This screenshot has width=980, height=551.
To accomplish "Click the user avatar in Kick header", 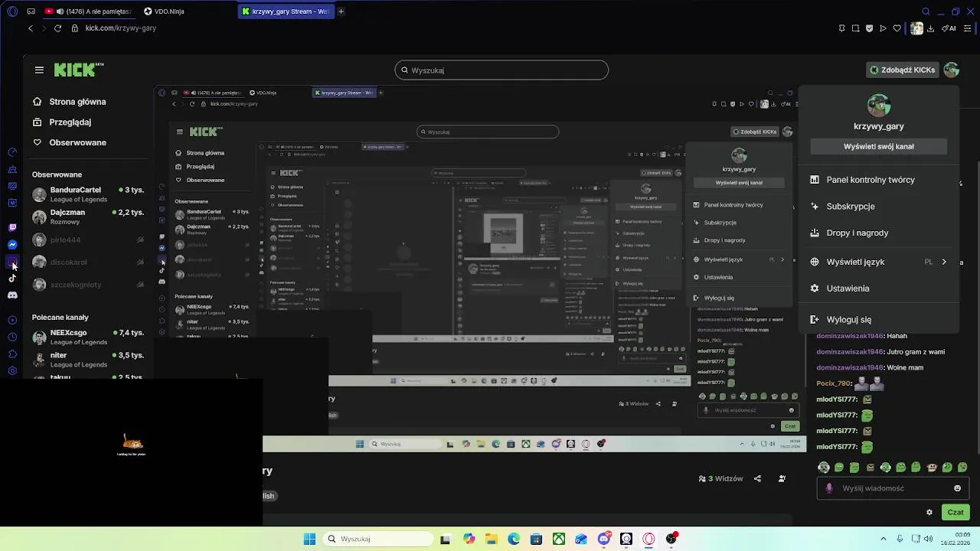I will pos(952,70).
